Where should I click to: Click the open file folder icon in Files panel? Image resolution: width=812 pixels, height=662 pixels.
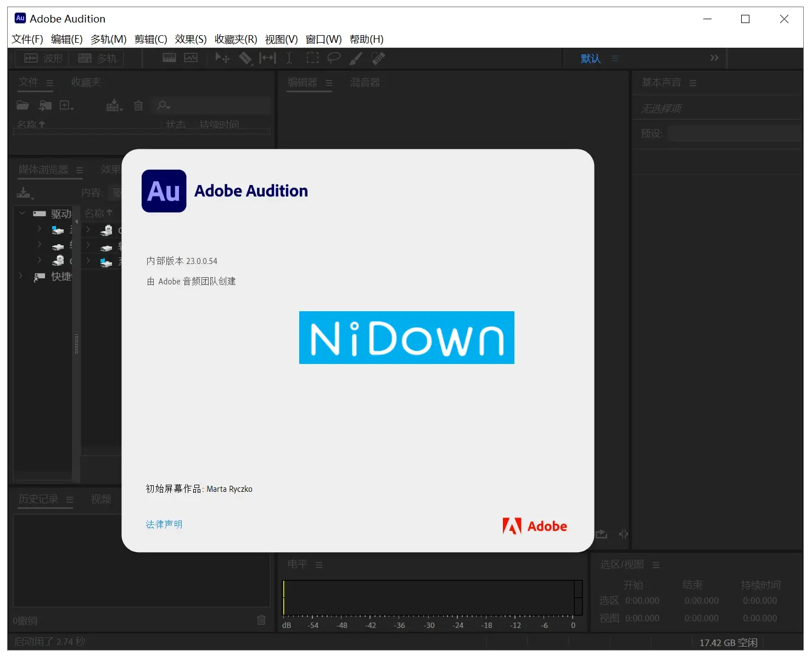[23, 105]
